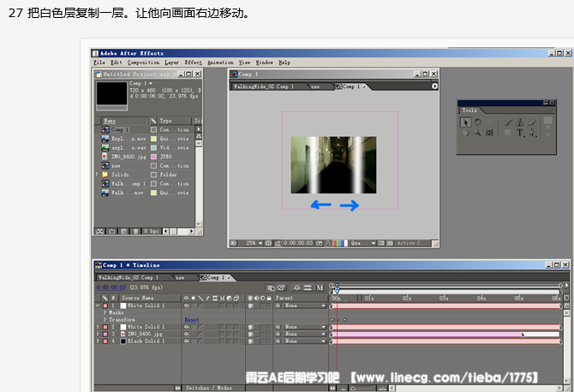The image size is (574, 392).
Task: Toggle shy switch for layer 1 White Solid 1
Action: 186,306
